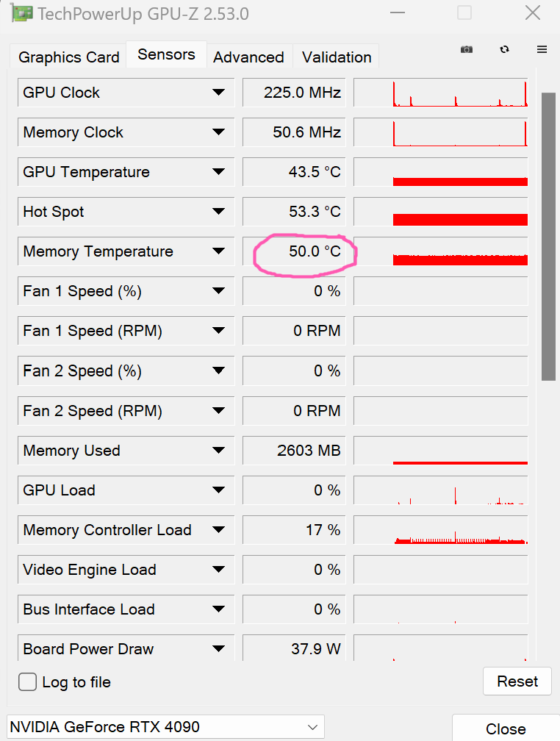Expand the Hot Spot sensor dropdown
This screenshot has width=560, height=741.
click(x=218, y=211)
